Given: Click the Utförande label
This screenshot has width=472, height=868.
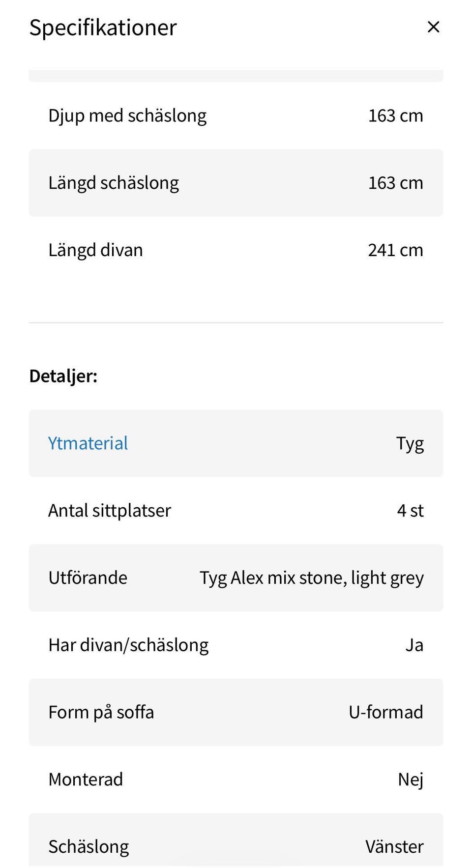Looking at the screenshot, I should pyautogui.click(x=88, y=578).
